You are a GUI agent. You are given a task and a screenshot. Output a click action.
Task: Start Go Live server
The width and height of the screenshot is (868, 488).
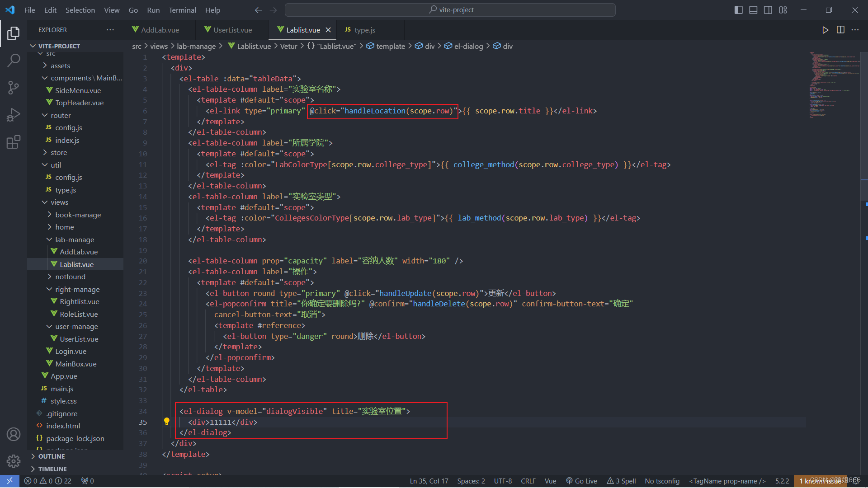(581, 481)
